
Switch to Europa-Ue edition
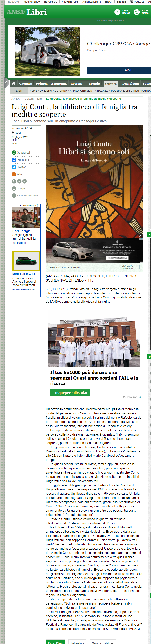tap(51, 1)
